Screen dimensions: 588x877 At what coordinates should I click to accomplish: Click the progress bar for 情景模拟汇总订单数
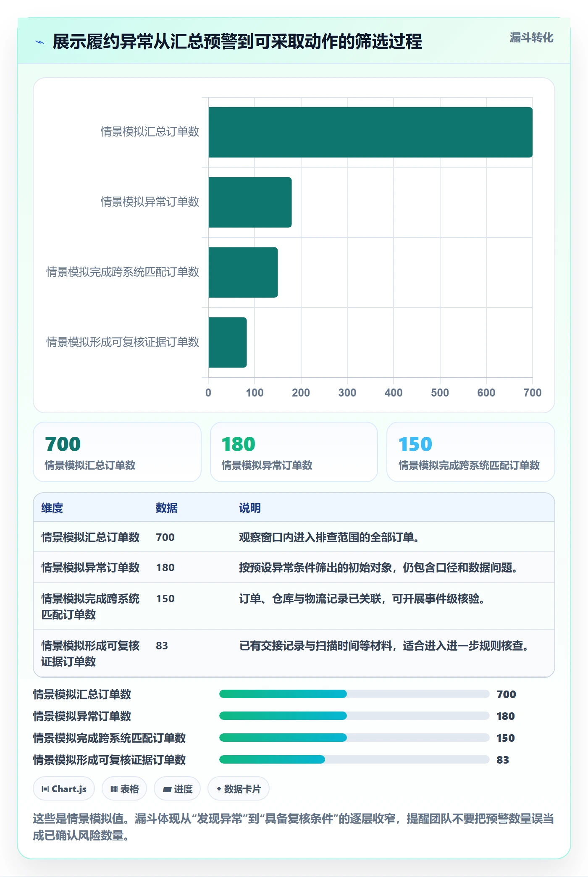click(354, 694)
